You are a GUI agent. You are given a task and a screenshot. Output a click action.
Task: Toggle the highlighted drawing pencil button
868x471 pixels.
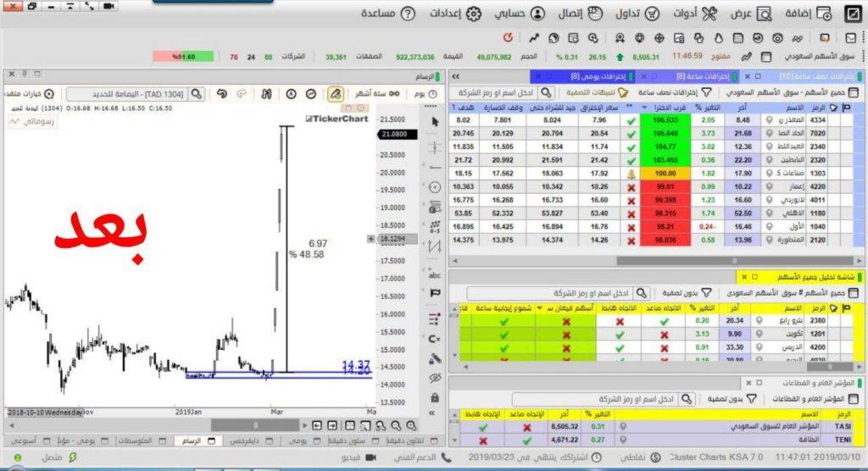336,94
